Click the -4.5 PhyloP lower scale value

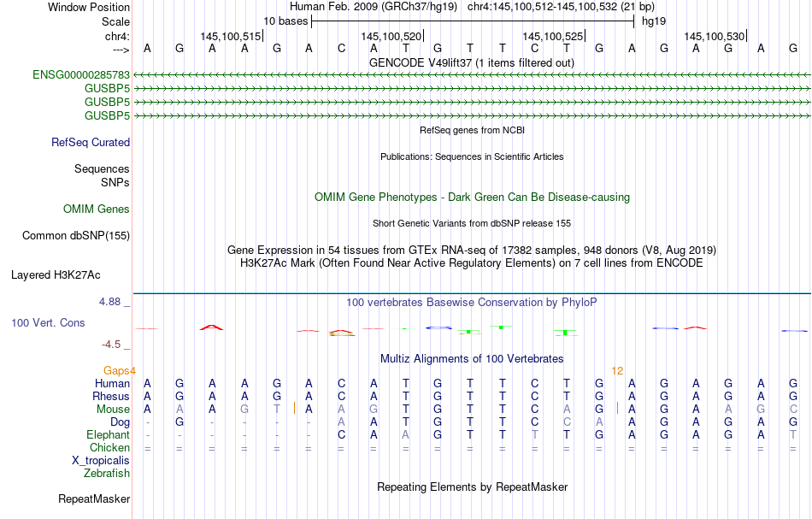coord(111,345)
